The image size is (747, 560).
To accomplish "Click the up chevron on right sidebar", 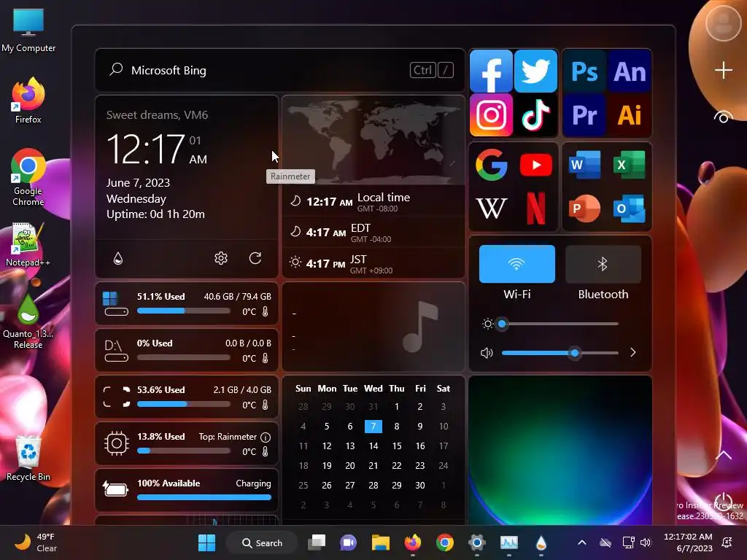I will 723,455.
